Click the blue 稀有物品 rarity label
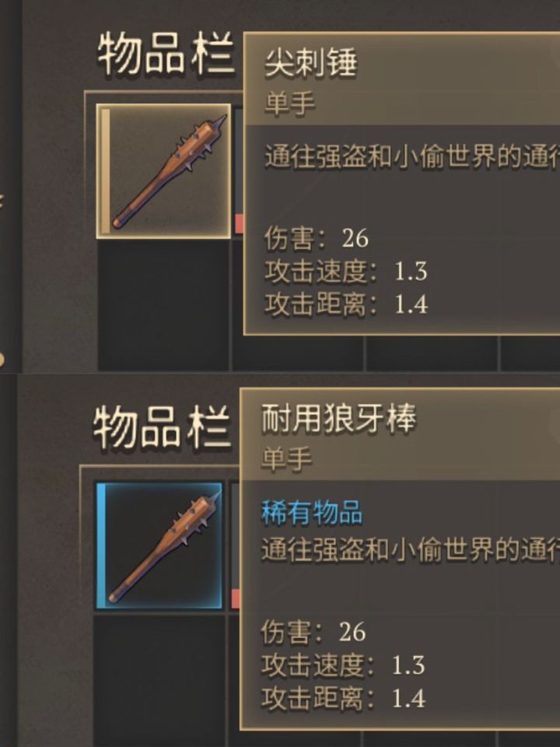This screenshot has width=560, height=747. [x=312, y=513]
